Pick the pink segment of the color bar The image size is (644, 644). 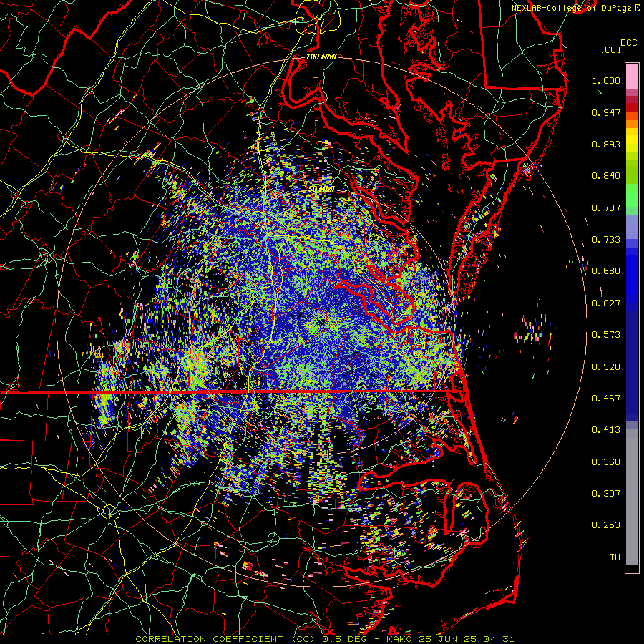pyautogui.click(x=632, y=77)
